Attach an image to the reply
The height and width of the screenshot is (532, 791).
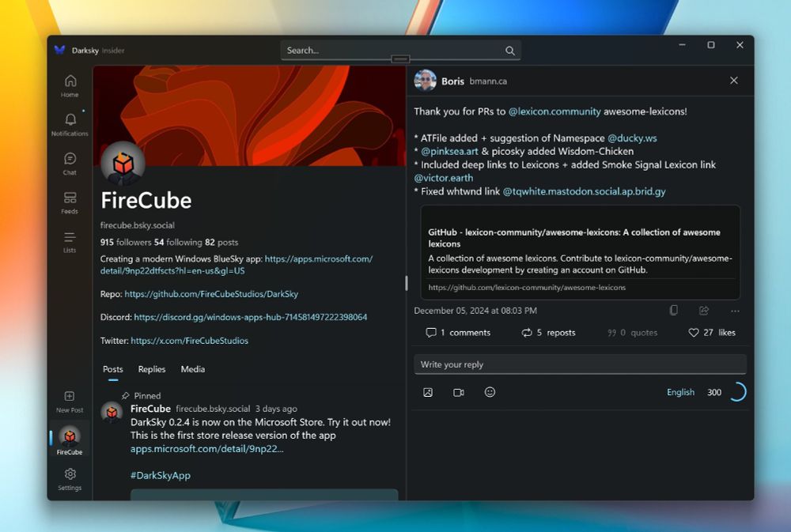click(x=428, y=392)
